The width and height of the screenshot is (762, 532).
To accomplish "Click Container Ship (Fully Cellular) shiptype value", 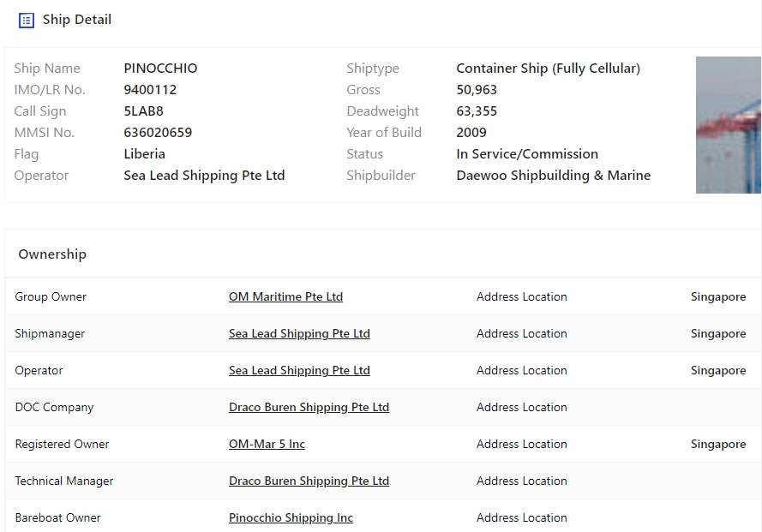I will [x=548, y=68].
